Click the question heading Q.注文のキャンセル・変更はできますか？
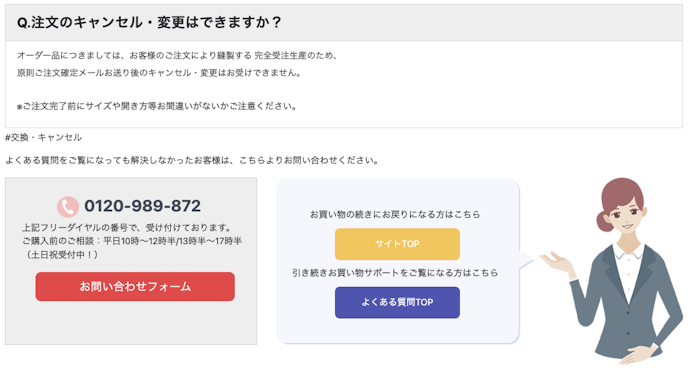690x370 pixels. 149,22
